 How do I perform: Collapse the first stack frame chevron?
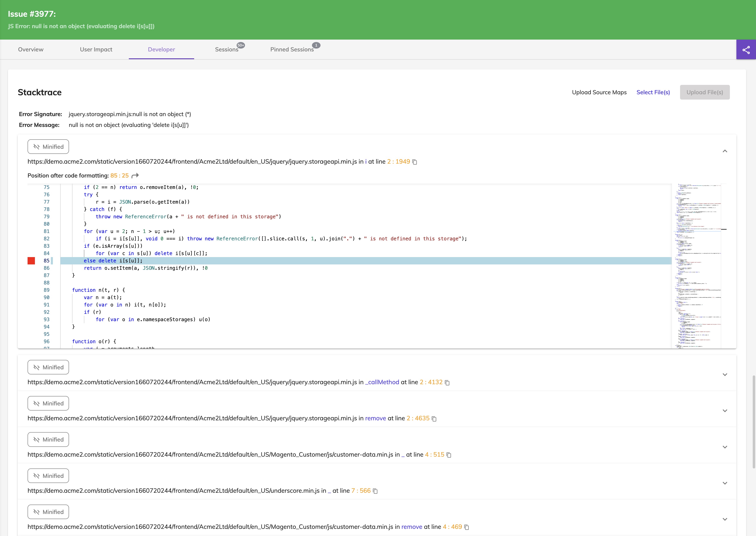tap(725, 151)
